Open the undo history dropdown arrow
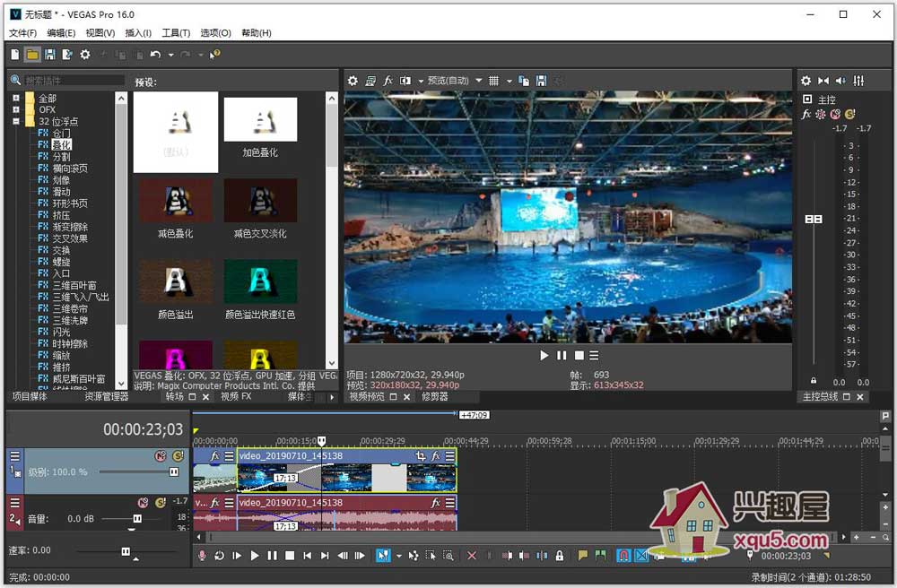 (x=170, y=55)
